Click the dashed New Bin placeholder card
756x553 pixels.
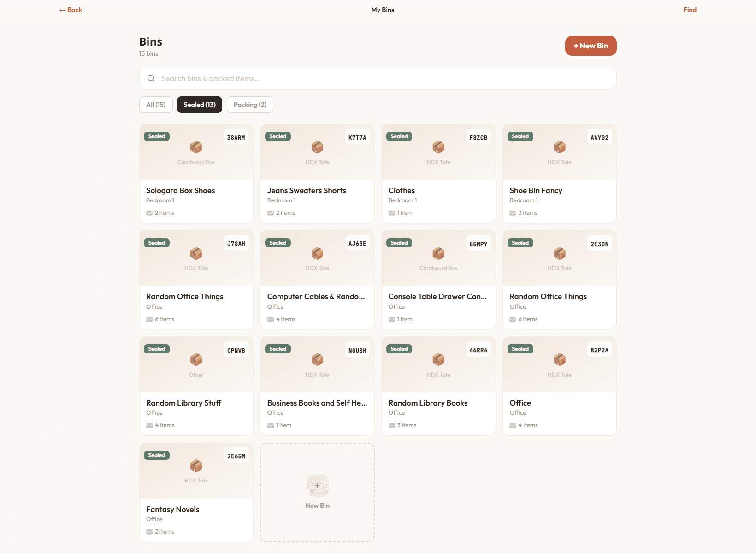click(x=317, y=493)
